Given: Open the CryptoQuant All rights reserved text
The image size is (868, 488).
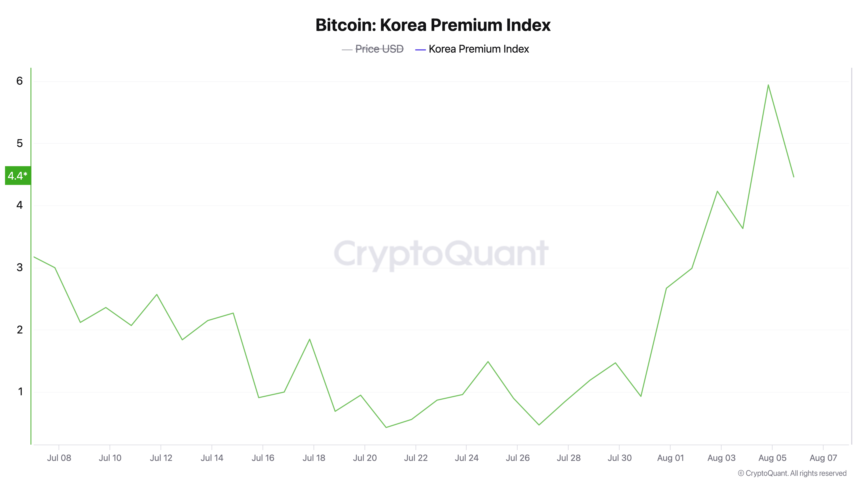Looking at the screenshot, I should [x=792, y=473].
